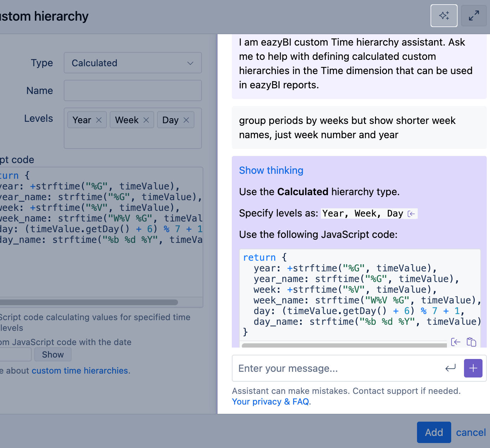Viewport: 490px width, 448px height.
Task: Start a new chat with the plus button
Action: point(473,368)
